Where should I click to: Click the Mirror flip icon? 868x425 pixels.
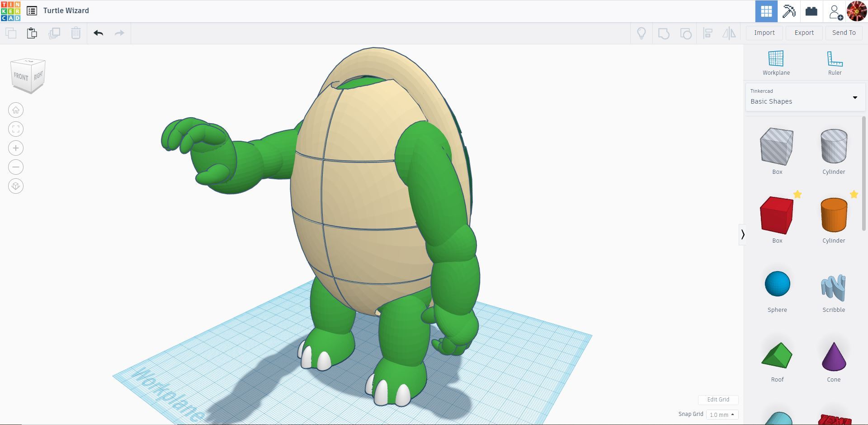tap(729, 33)
